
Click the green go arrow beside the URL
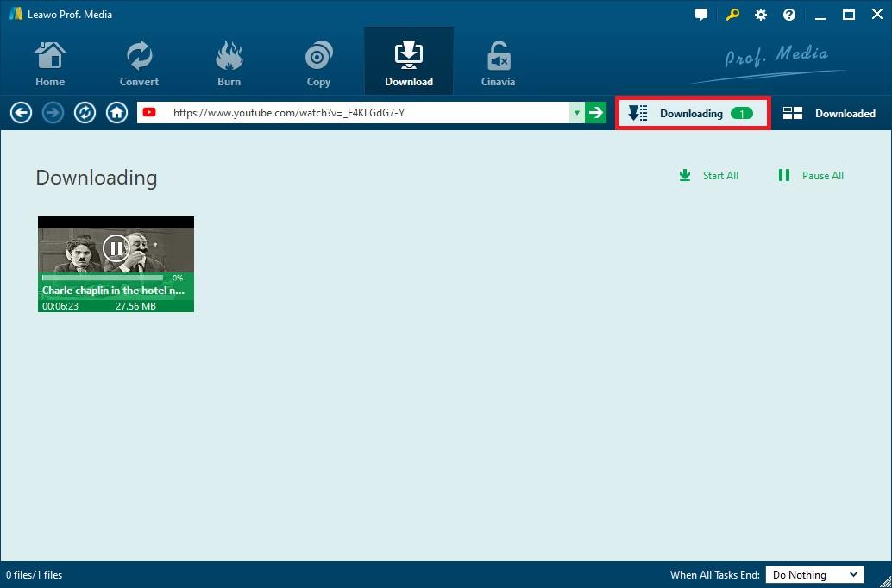click(595, 113)
